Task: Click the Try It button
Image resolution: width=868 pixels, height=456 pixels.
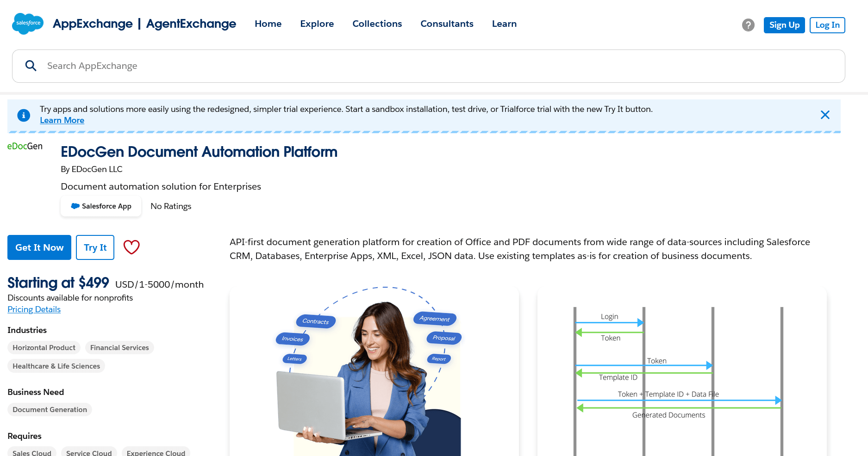Action: [94, 247]
